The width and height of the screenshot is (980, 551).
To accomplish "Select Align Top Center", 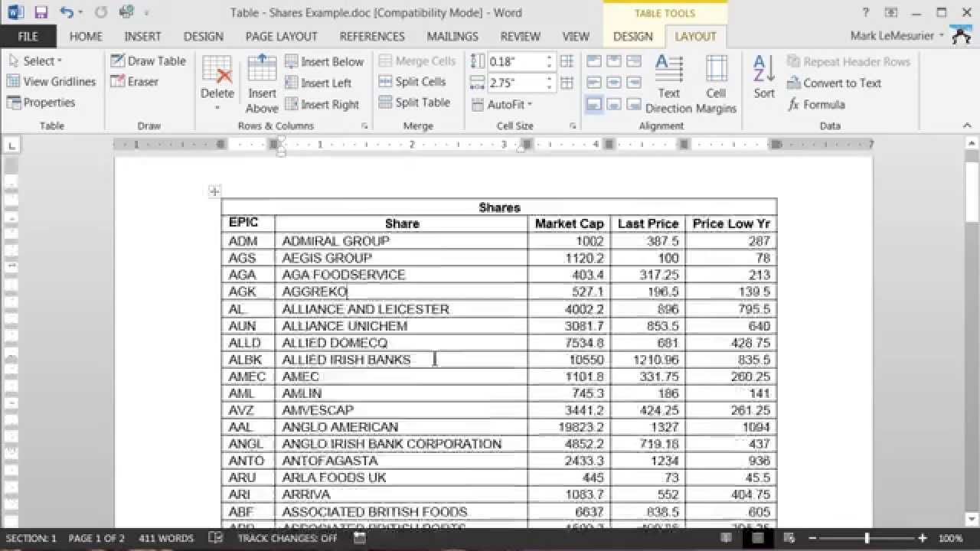I will (613, 61).
